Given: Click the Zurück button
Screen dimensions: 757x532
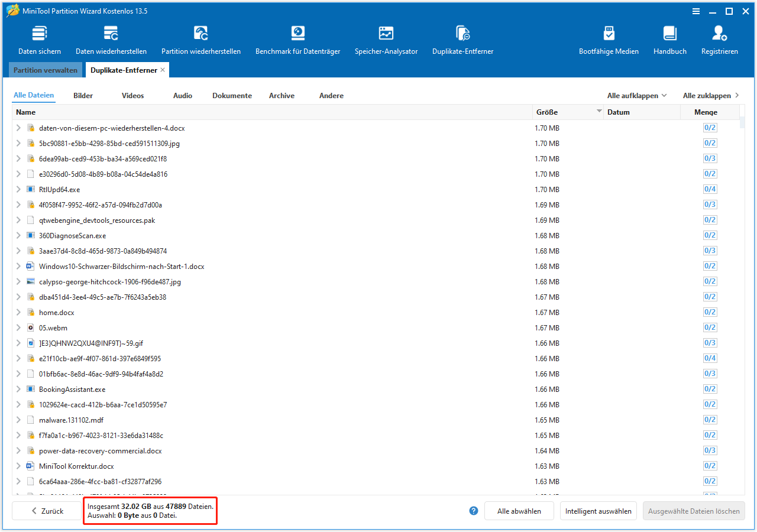Looking at the screenshot, I should point(47,511).
